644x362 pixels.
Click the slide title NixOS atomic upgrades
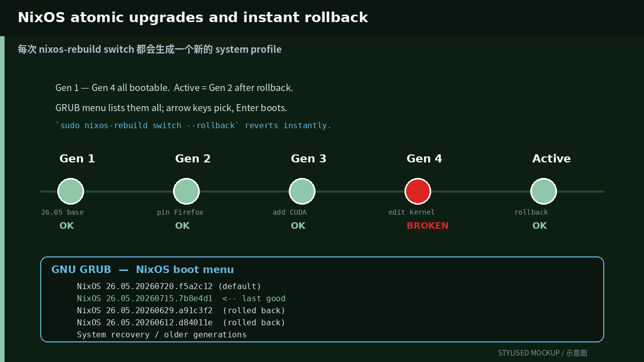(x=193, y=18)
